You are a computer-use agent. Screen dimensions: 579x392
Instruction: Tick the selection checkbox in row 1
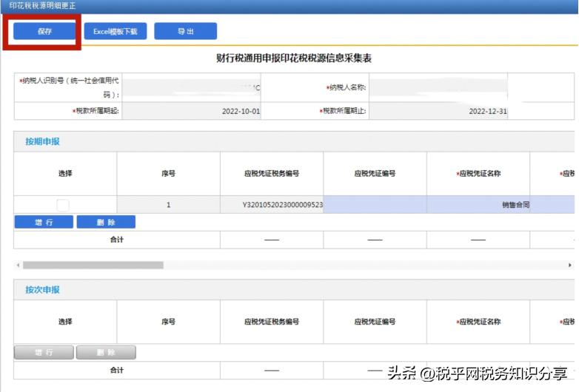[x=63, y=205]
